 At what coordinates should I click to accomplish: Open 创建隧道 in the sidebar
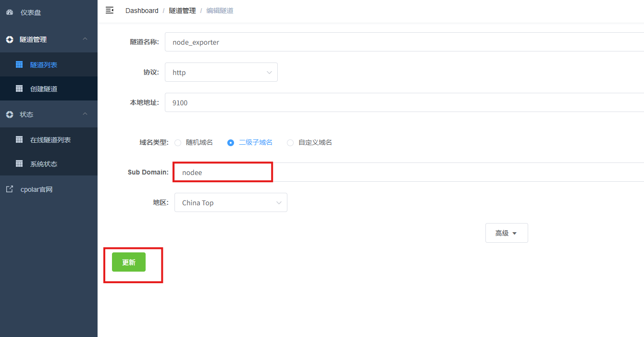tap(49, 88)
